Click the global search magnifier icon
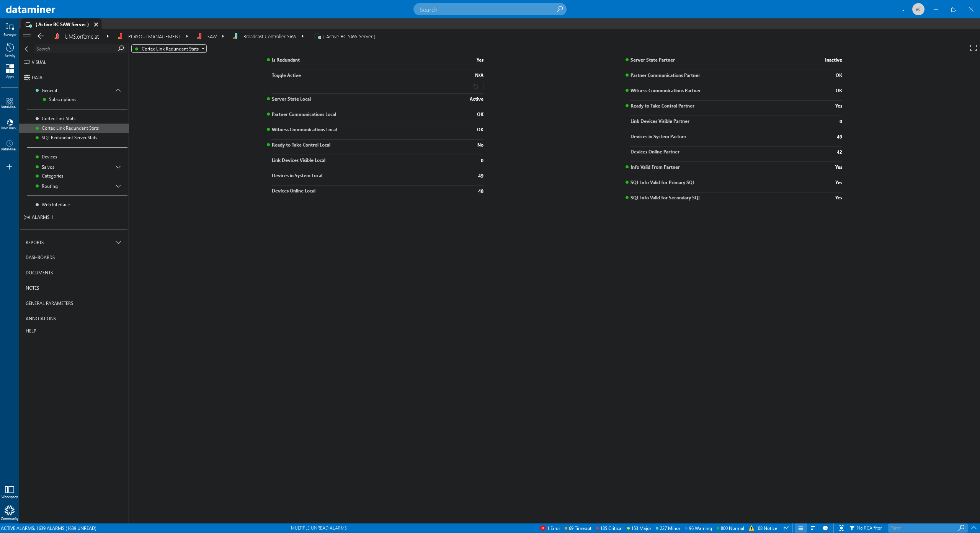 (560, 9)
